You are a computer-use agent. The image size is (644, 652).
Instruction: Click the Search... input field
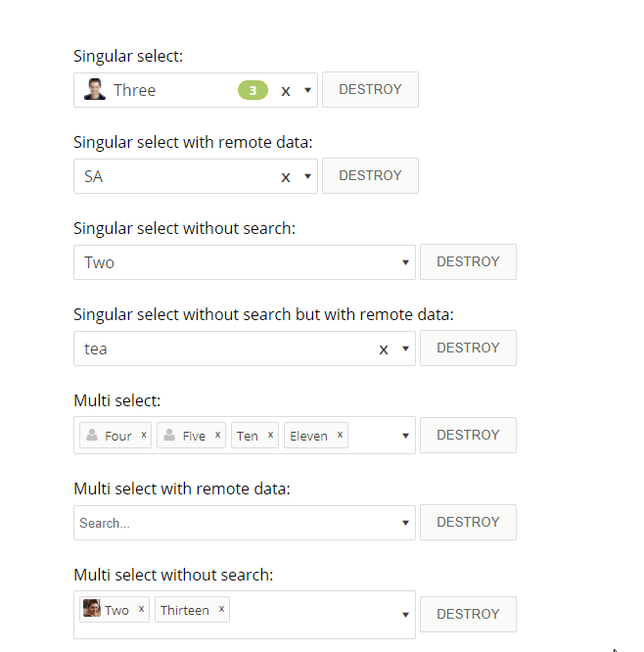coord(235,523)
